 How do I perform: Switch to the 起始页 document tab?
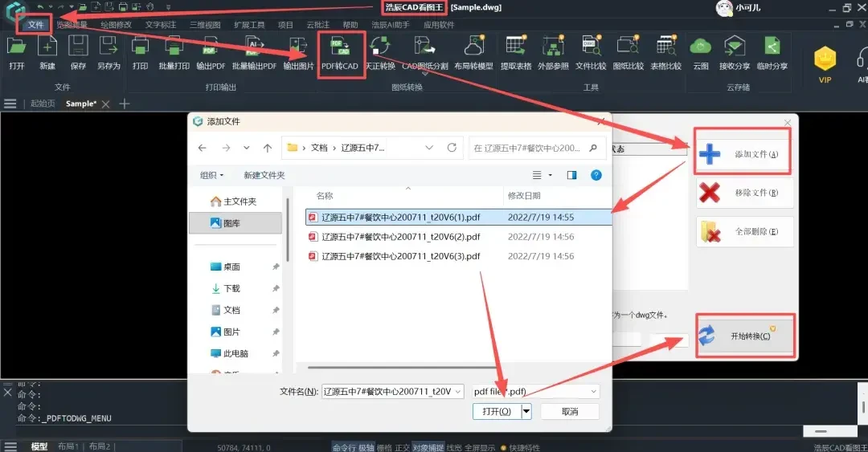43,104
